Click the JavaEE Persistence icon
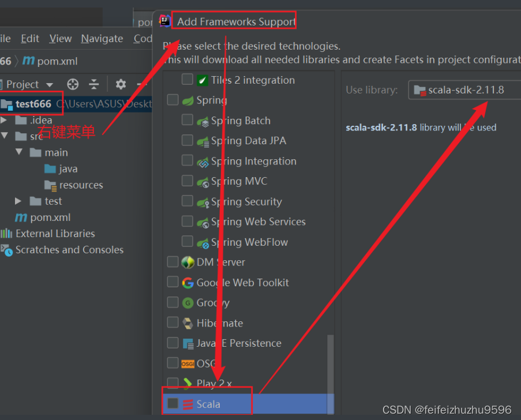 pyautogui.click(x=188, y=344)
